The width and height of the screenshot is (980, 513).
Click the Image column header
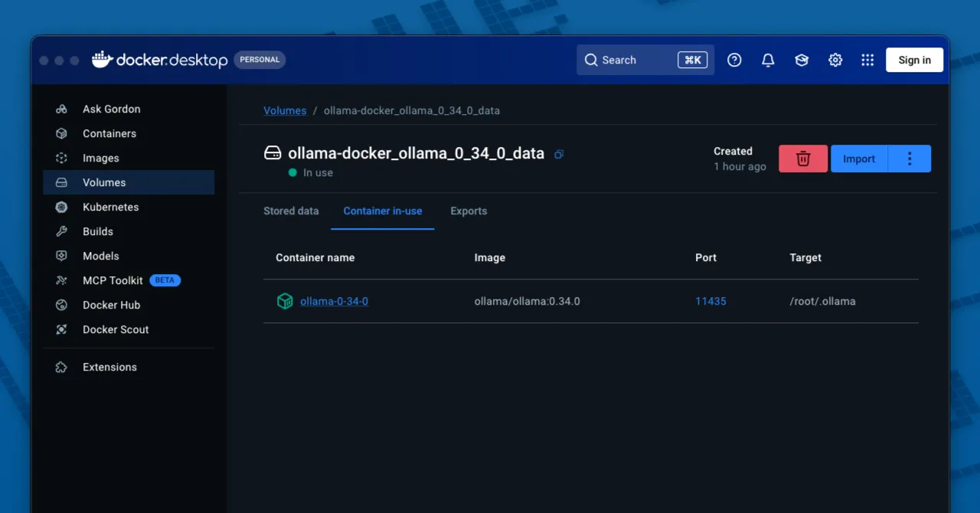click(x=490, y=257)
